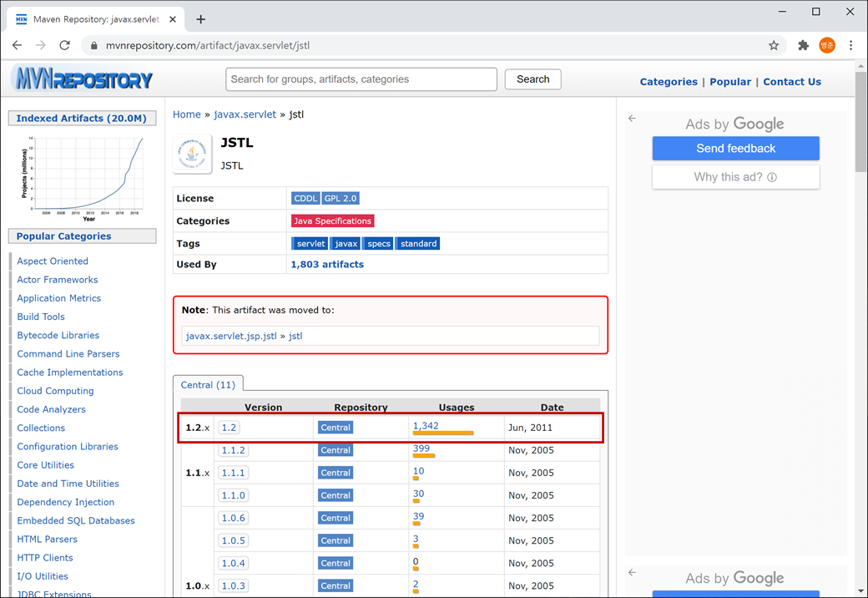Open the 1,342 usages link

tap(426, 426)
